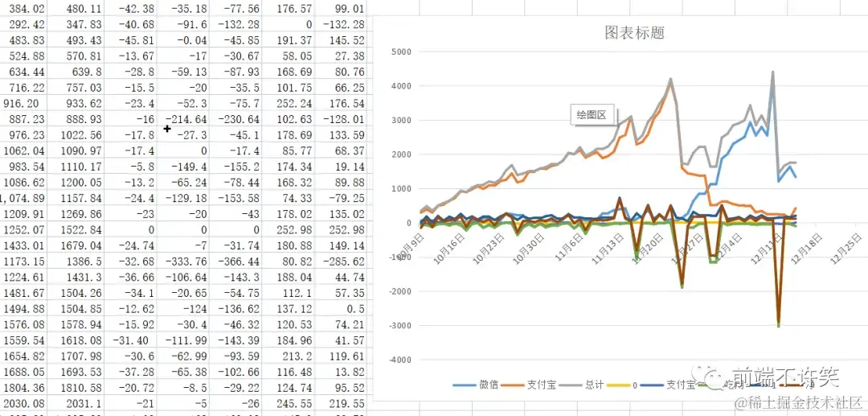Select the cell containing 639.8
The height and width of the screenshot is (416, 868).
pyautogui.click(x=75, y=72)
